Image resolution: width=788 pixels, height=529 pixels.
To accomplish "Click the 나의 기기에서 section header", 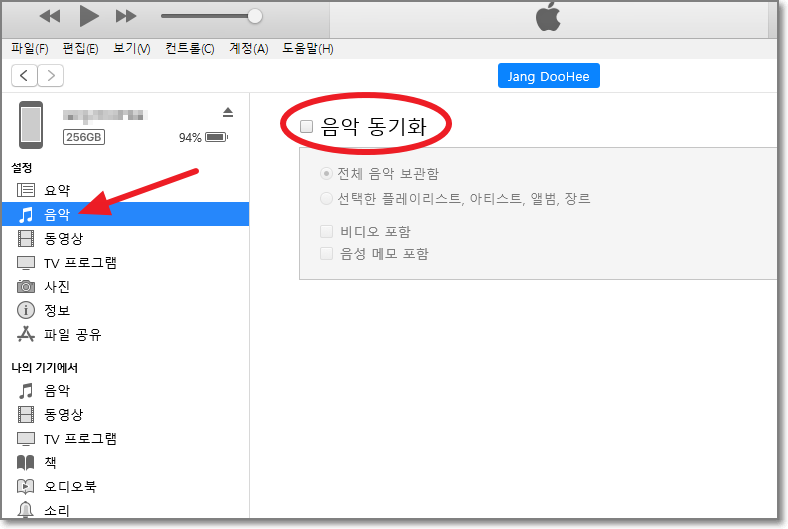I will [x=45, y=368].
